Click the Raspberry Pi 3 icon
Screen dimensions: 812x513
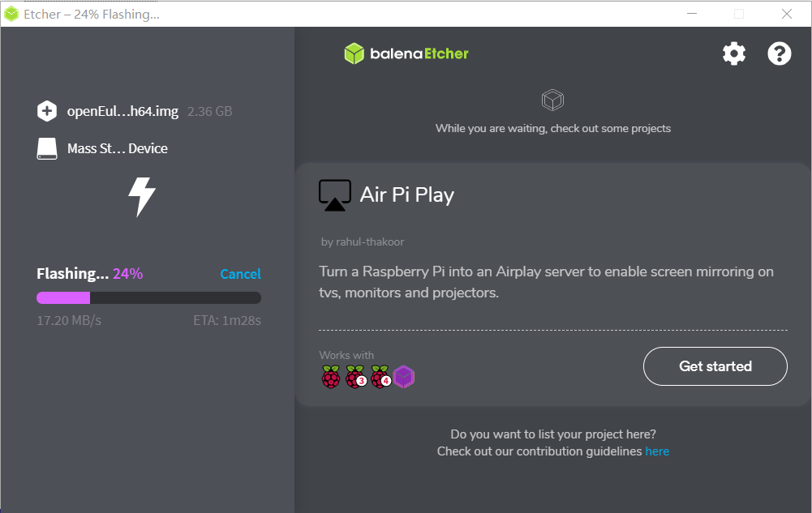356,377
